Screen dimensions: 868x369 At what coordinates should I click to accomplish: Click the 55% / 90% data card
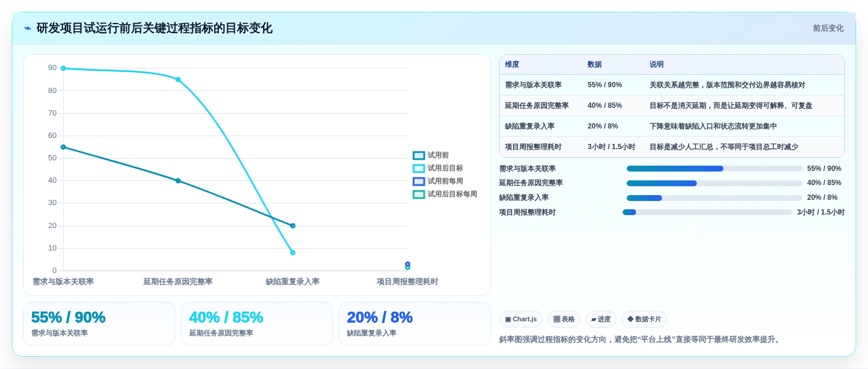click(x=99, y=324)
